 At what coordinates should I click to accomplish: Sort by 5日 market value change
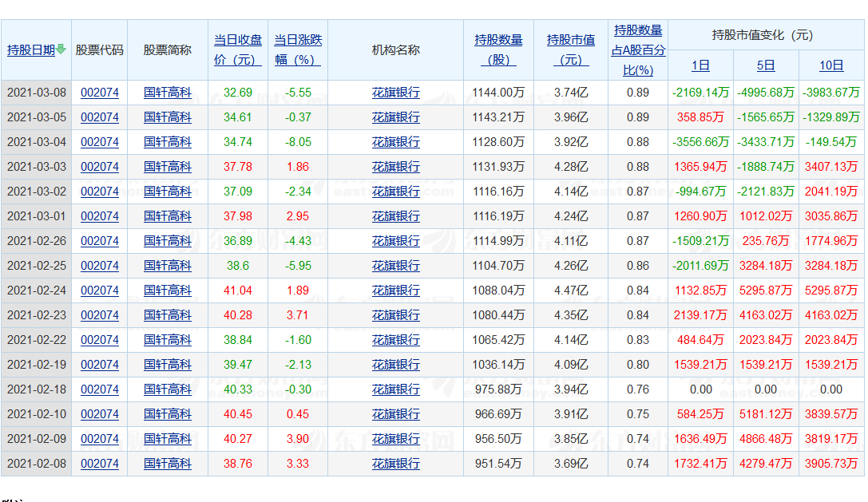point(765,65)
